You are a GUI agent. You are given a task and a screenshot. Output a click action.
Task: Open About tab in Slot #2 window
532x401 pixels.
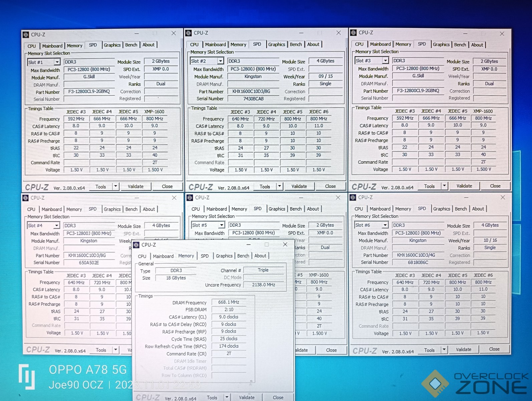click(x=313, y=44)
